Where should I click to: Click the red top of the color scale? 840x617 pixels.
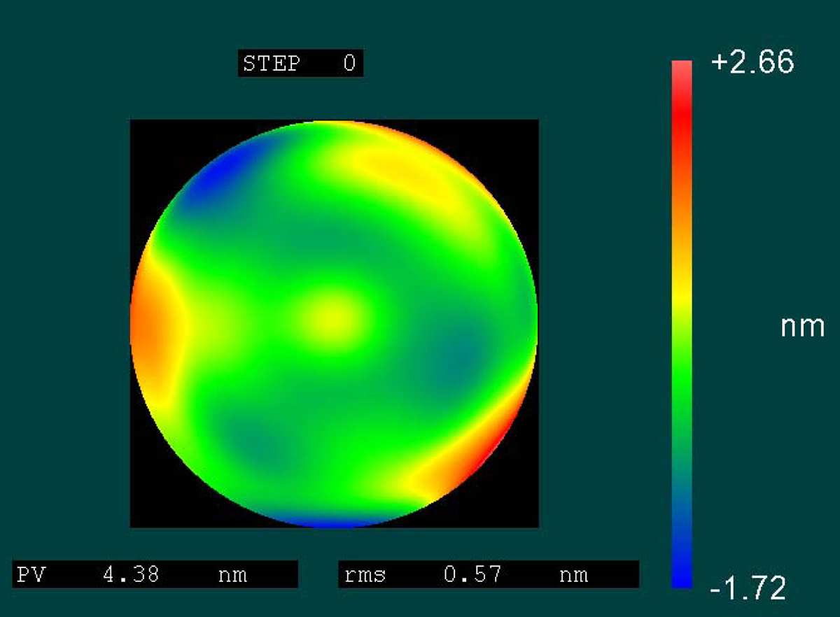pyautogui.click(x=681, y=77)
